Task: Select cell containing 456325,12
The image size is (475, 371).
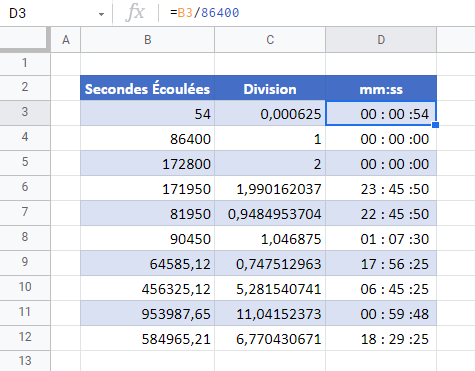Action: pos(147,288)
